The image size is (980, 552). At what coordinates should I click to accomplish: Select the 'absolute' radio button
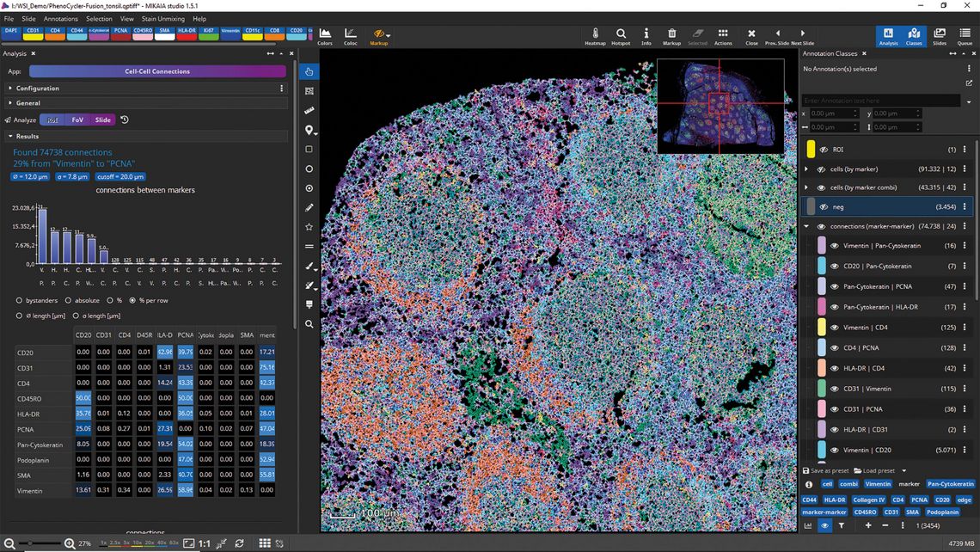pyautogui.click(x=68, y=301)
